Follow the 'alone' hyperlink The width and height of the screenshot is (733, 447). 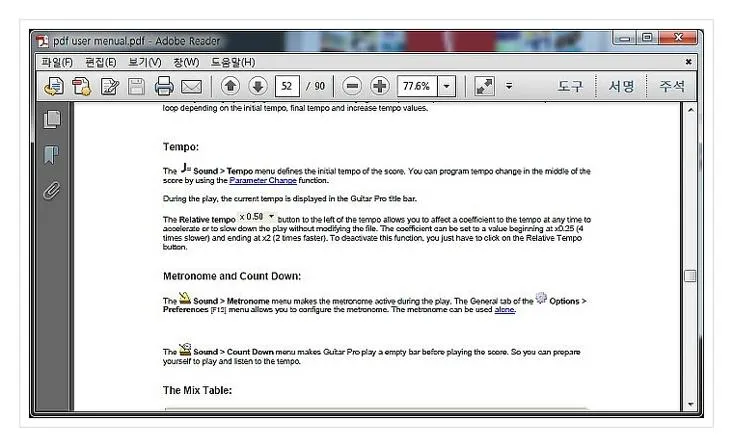point(505,310)
